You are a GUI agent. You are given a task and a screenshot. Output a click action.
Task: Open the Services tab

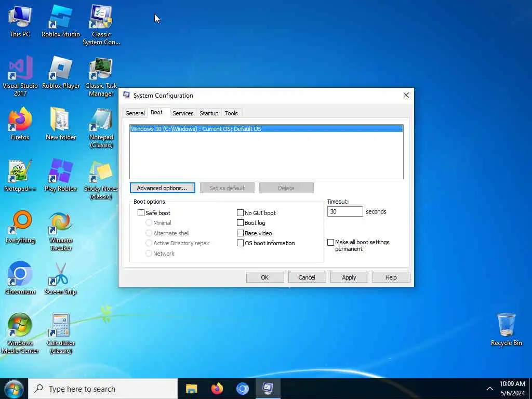pyautogui.click(x=183, y=113)
